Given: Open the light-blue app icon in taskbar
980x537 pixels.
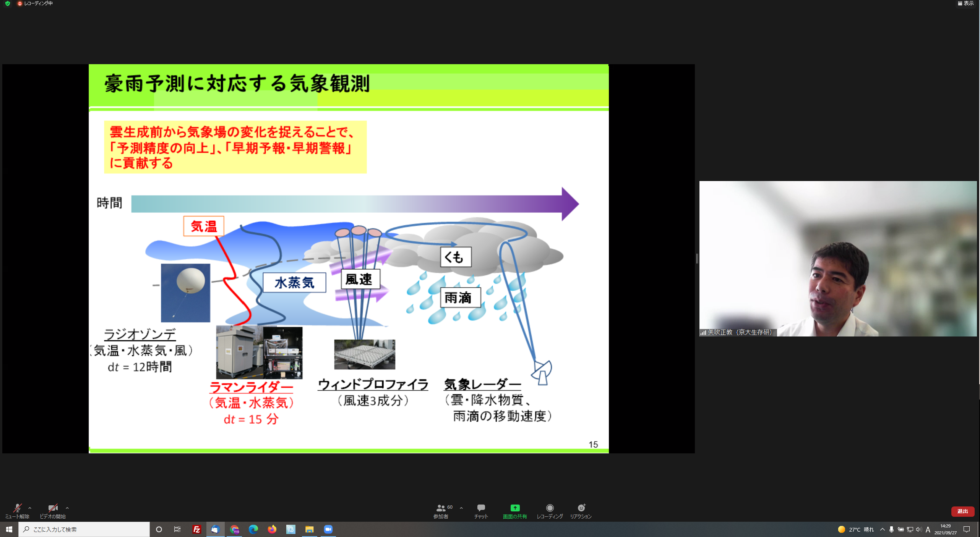Looking at the screenshot, I should point(290,529).
